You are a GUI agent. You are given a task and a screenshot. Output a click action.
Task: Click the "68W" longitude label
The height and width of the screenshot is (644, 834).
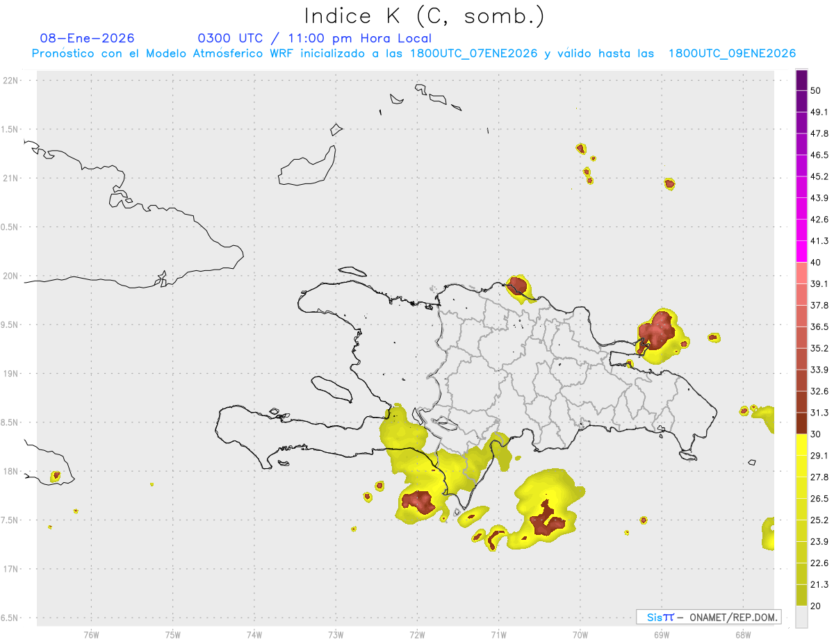pos(743,635)
